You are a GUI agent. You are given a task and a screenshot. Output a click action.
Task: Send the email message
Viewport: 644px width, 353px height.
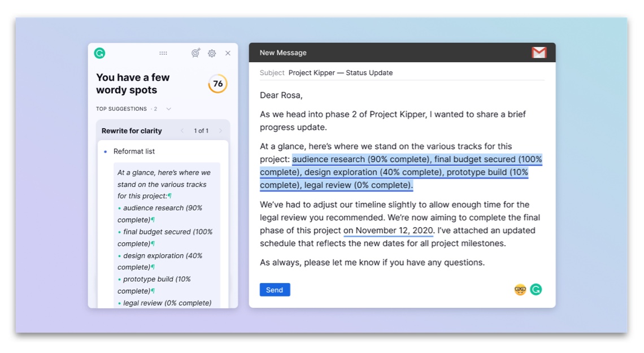pos(275,290)
